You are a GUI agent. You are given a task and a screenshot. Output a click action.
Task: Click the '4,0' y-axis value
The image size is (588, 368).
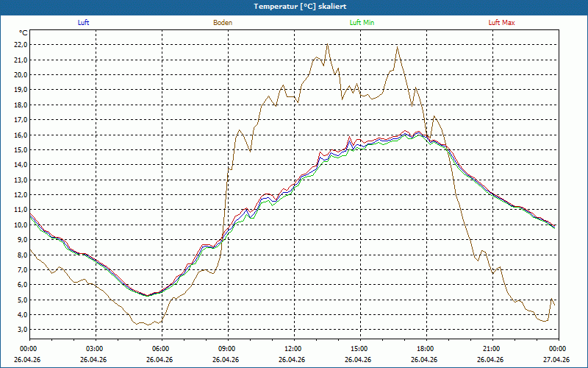coord(23,315)
